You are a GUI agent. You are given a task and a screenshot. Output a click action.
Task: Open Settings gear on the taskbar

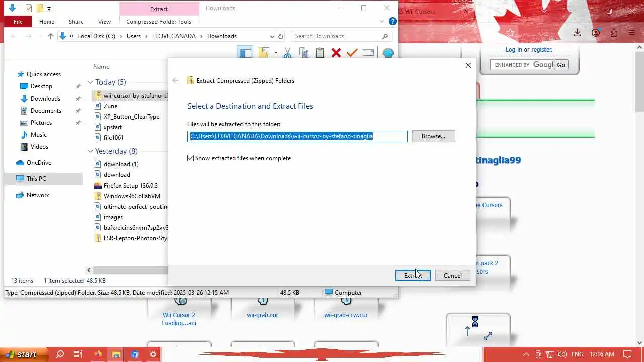tap(153, 354)
